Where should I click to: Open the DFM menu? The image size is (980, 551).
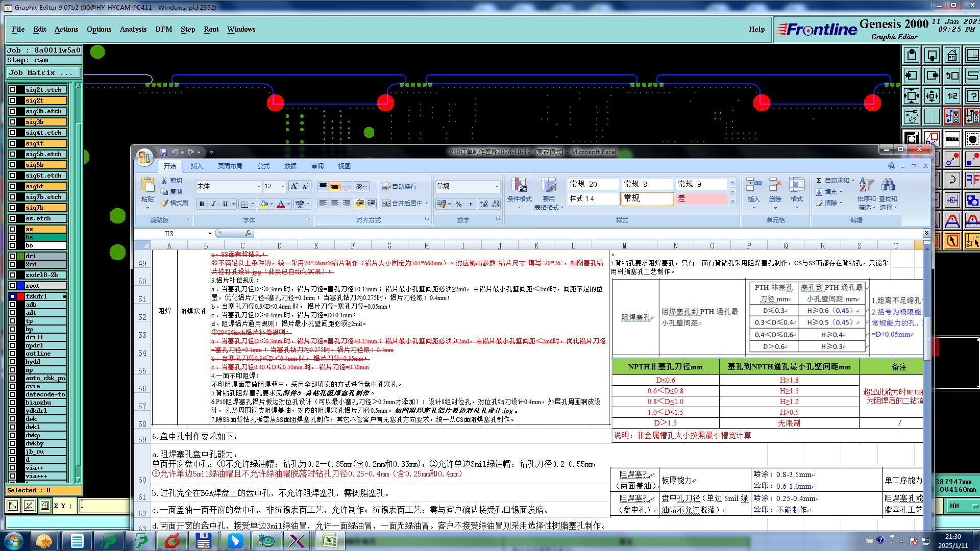pyautogui.click(x=163, y=29)
